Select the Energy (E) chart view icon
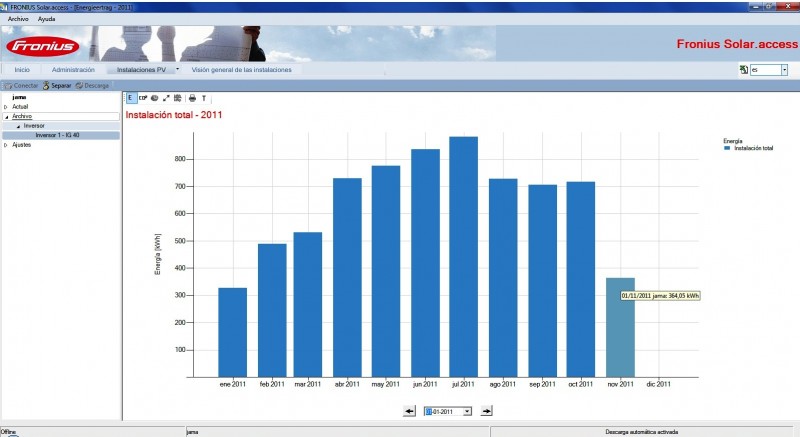The image size is (800, 437). (131, 98)
